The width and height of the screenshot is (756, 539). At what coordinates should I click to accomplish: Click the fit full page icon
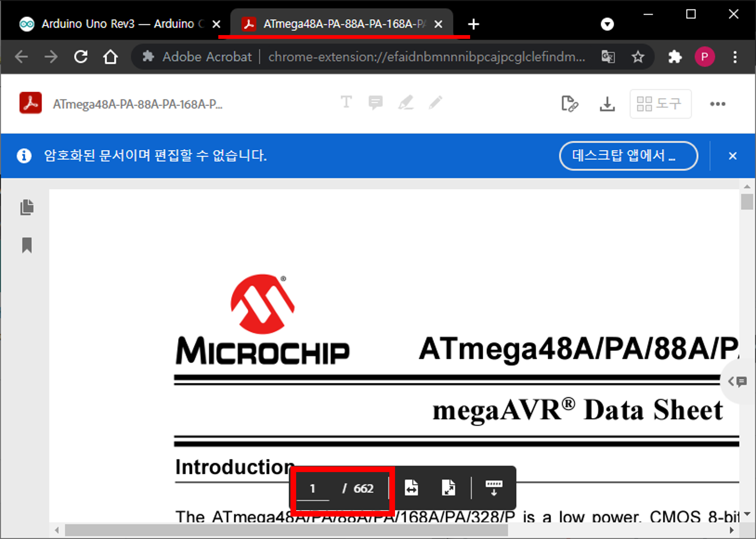pyautogui.click(x=449, y=488)
